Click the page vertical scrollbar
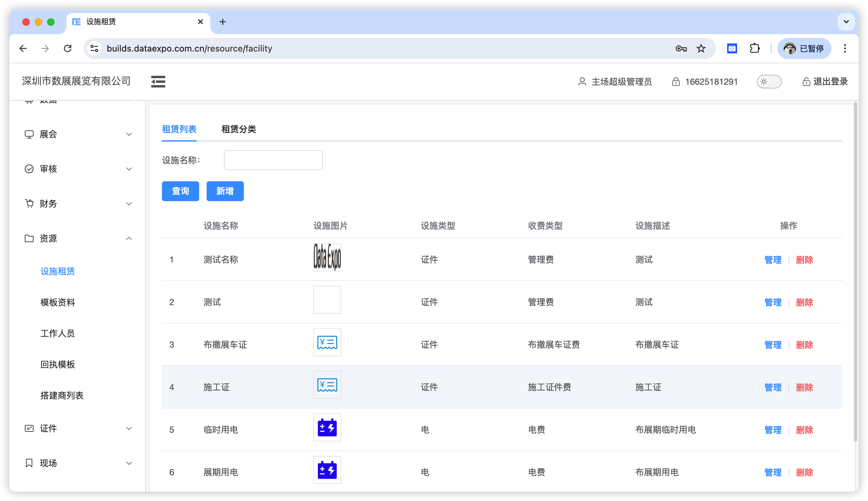The height and width of the screenshot is (501, 868). point(855,272)
